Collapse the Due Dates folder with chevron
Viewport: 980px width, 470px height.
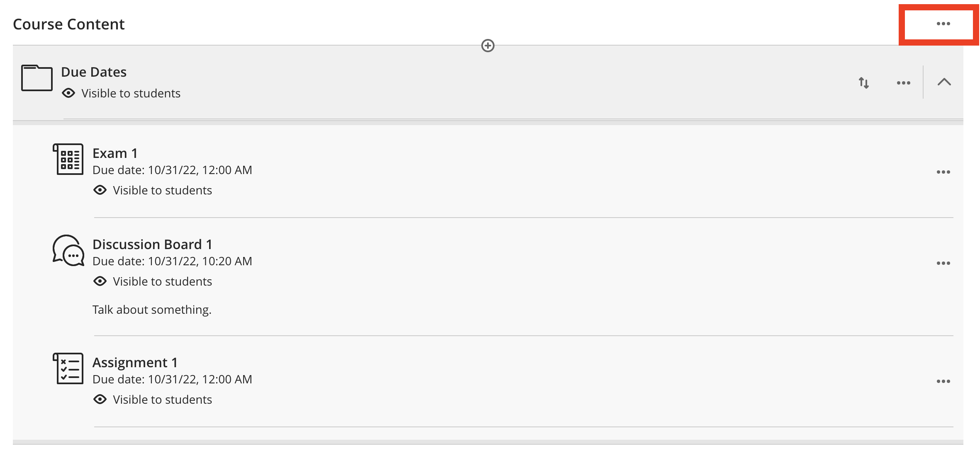click(x=944, y=82)
